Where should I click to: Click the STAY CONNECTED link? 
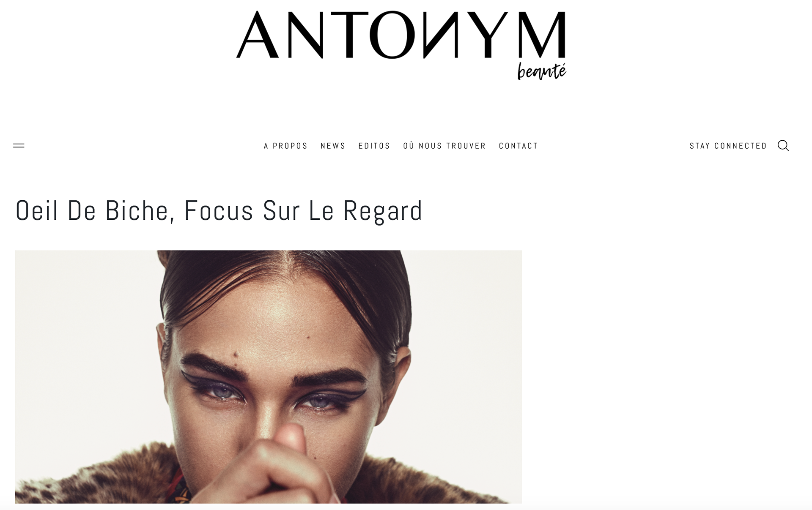click(728, 146)
